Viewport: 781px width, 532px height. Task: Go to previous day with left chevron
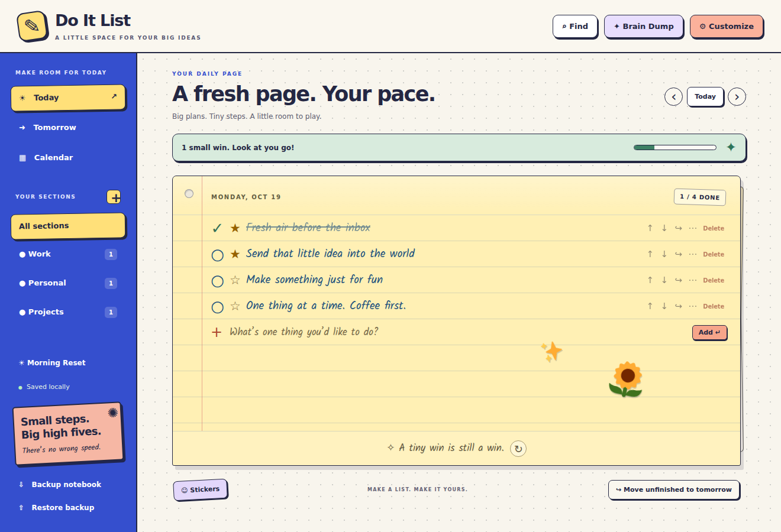(673, 97)
